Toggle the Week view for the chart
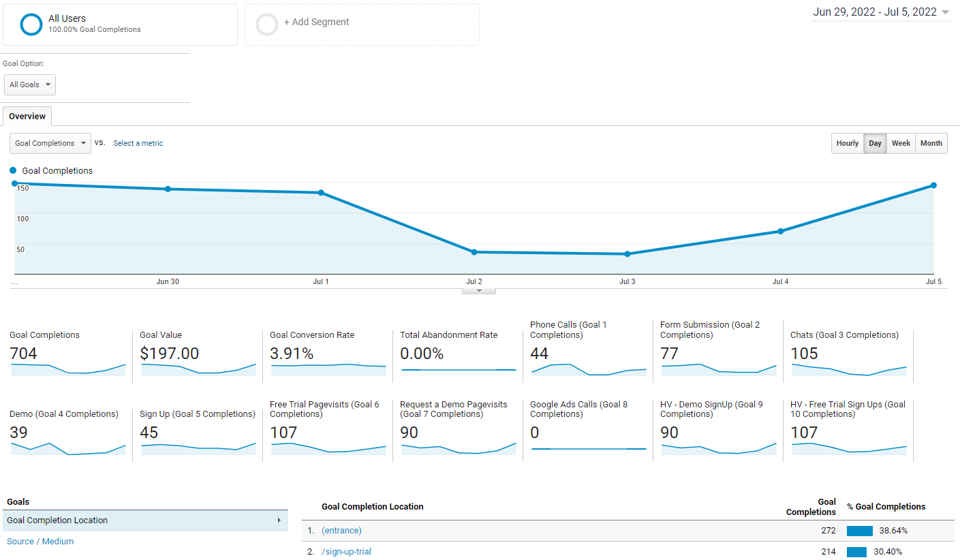 [x=901, y=143]
